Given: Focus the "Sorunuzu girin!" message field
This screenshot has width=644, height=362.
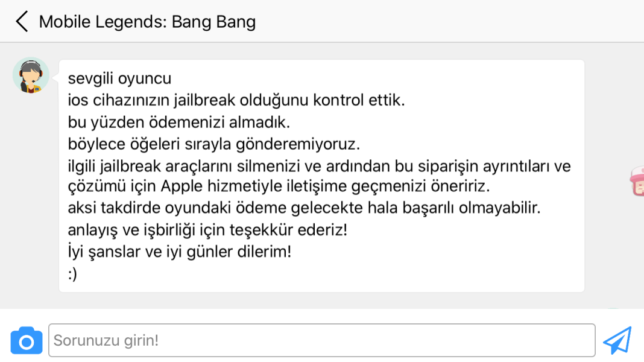Looking at the screenshot, I should tap(321, 340).
